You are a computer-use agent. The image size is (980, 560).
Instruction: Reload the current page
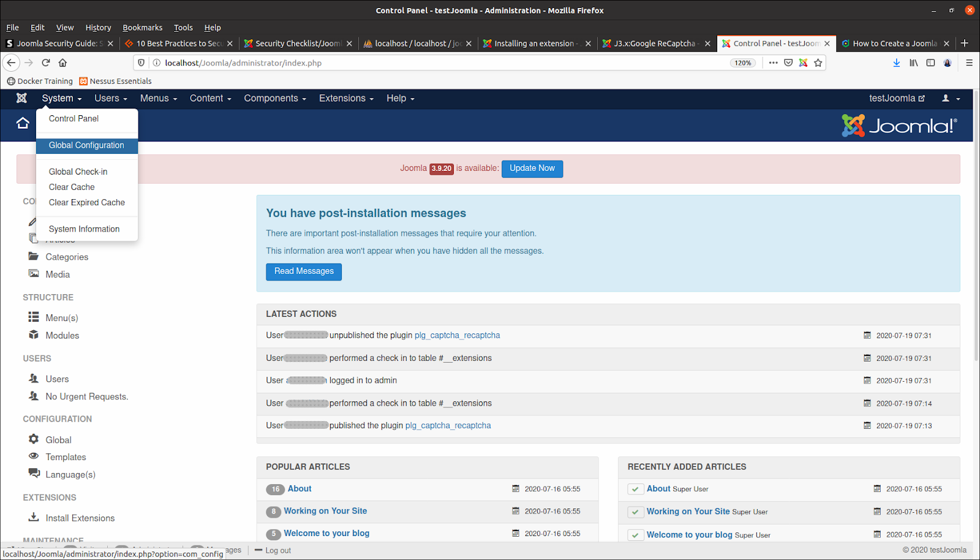click(x=45, y=62)
